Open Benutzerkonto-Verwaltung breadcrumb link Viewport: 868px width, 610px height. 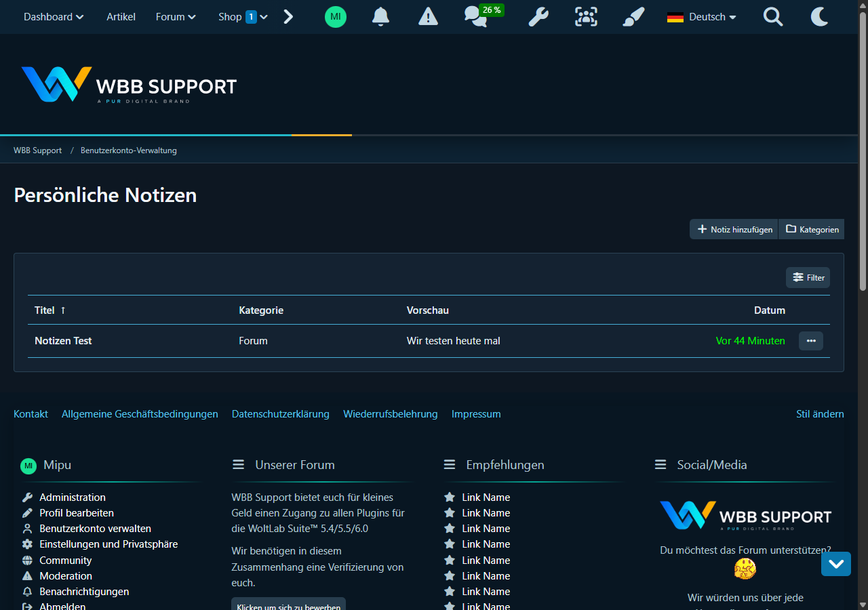[129, 150]
